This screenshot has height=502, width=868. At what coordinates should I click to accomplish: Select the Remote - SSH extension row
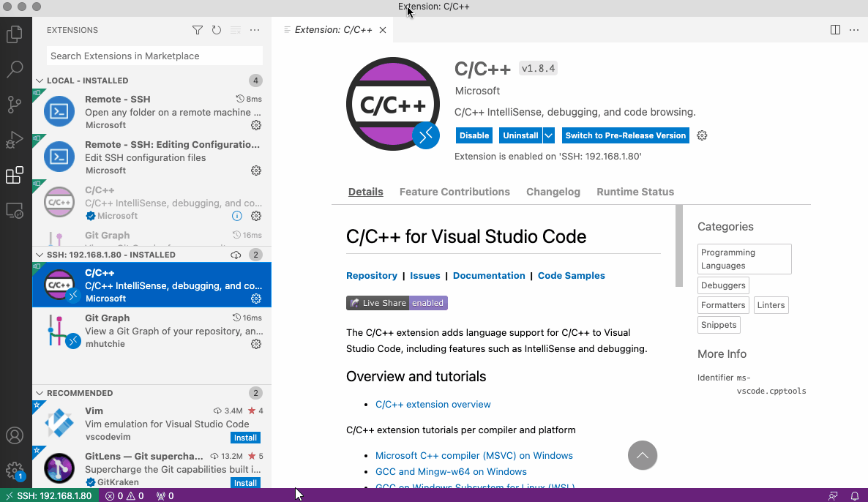pos(151,112)
